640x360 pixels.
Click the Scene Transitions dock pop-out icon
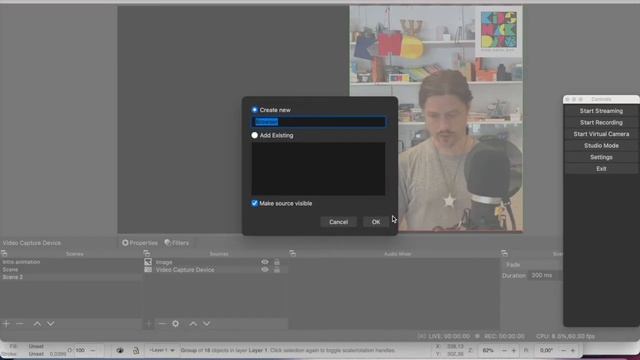point(504,253)
